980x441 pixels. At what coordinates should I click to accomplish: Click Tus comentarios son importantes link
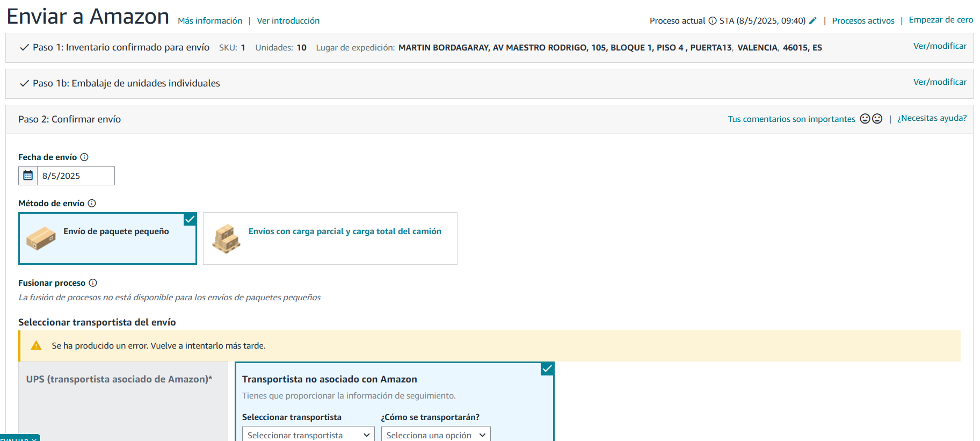point(792,119)
